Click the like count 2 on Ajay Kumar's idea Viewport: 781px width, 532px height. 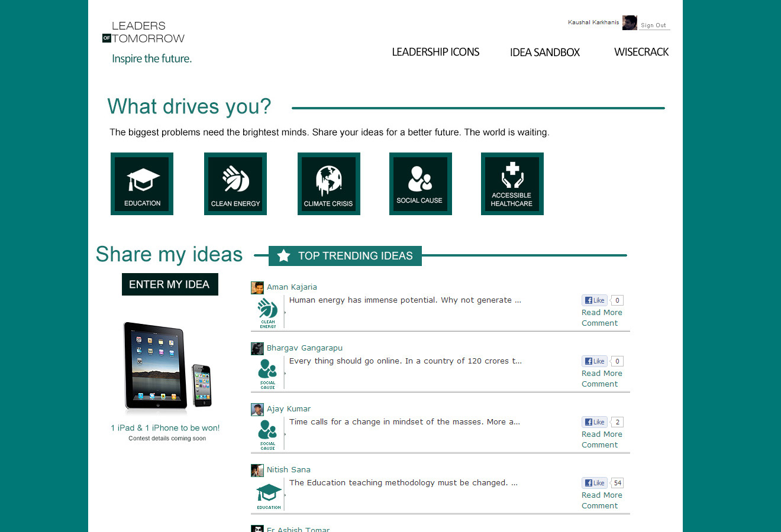pyautogui.click(x=617, y=422)
